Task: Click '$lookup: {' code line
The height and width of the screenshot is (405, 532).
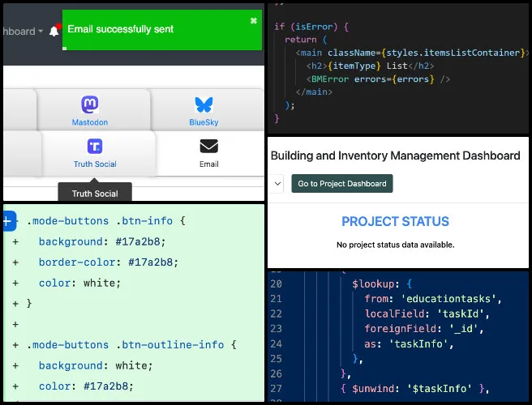Action: click(x=382, y=284)
